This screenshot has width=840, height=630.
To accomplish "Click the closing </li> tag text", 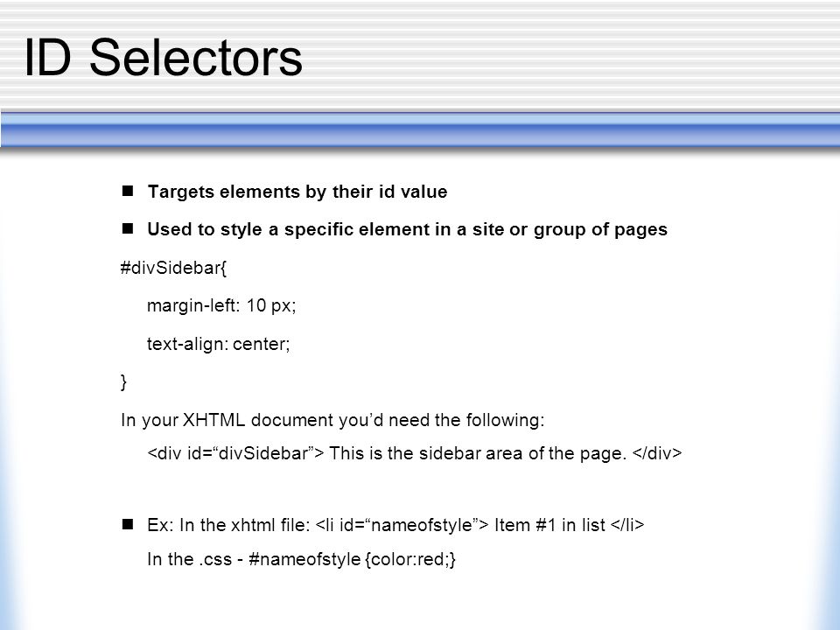I will pyautogui.click(x=627, y=525).
